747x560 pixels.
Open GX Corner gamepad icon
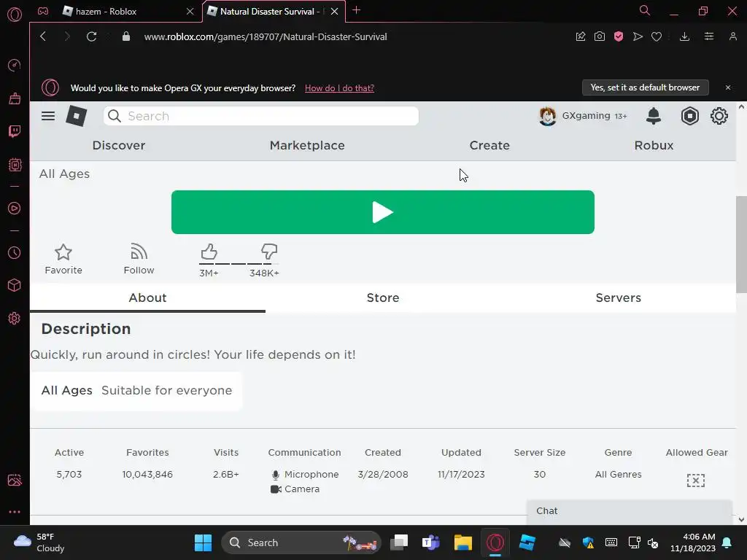tap(43, 11)
